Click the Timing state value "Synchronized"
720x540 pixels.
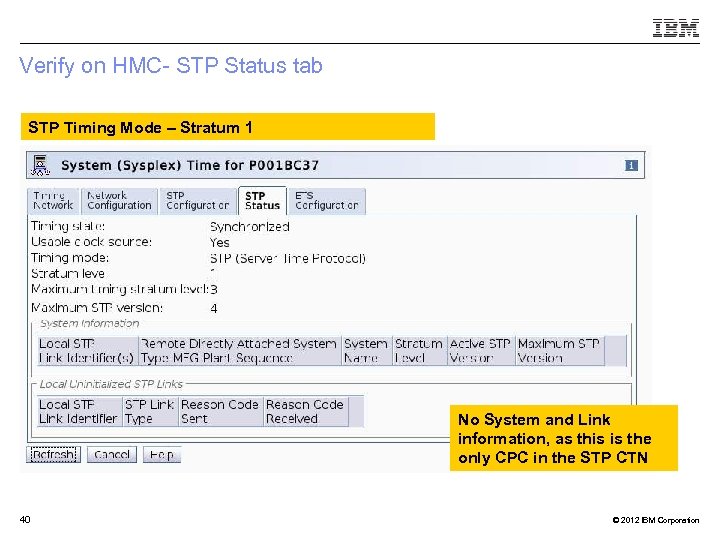pos(250,227)
